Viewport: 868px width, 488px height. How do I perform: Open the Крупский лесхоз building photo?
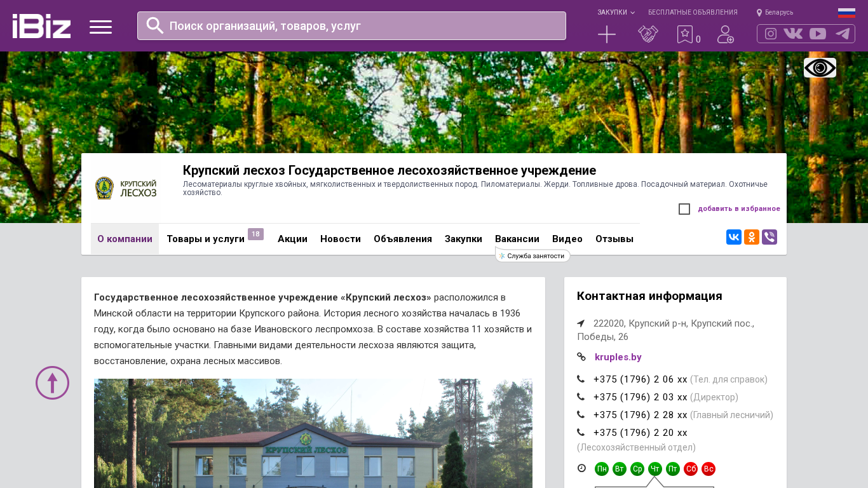[x=313, y=433]
